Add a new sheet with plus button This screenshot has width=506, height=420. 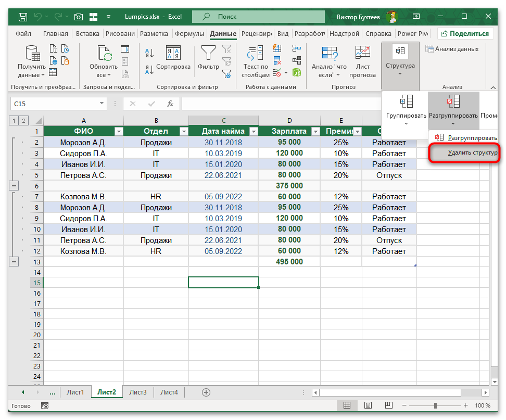pos(206,392)
